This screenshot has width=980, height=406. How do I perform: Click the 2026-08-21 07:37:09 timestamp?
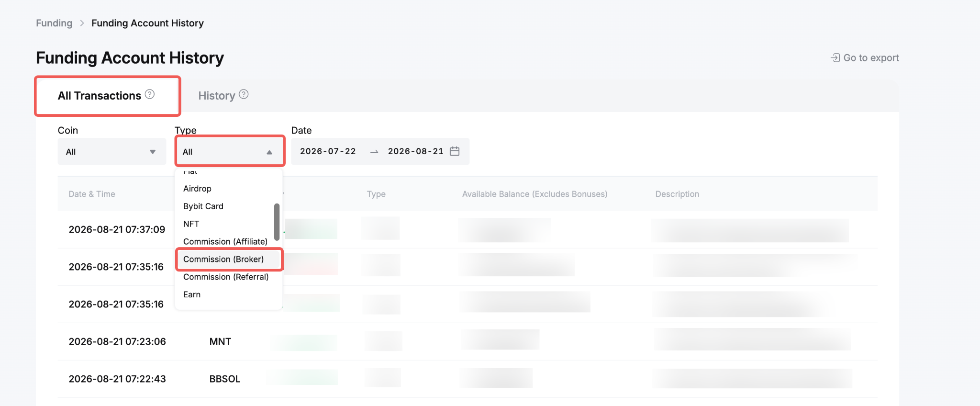117,229
